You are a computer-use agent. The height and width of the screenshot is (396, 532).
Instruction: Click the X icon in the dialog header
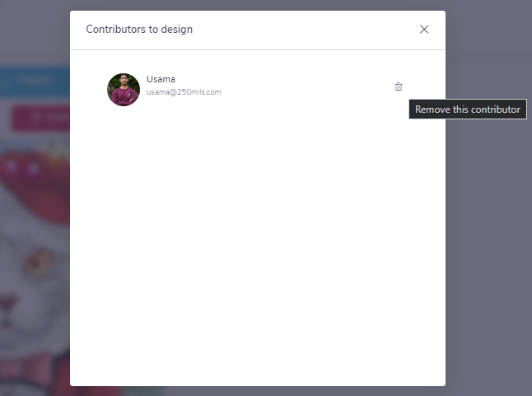(424, 30)
